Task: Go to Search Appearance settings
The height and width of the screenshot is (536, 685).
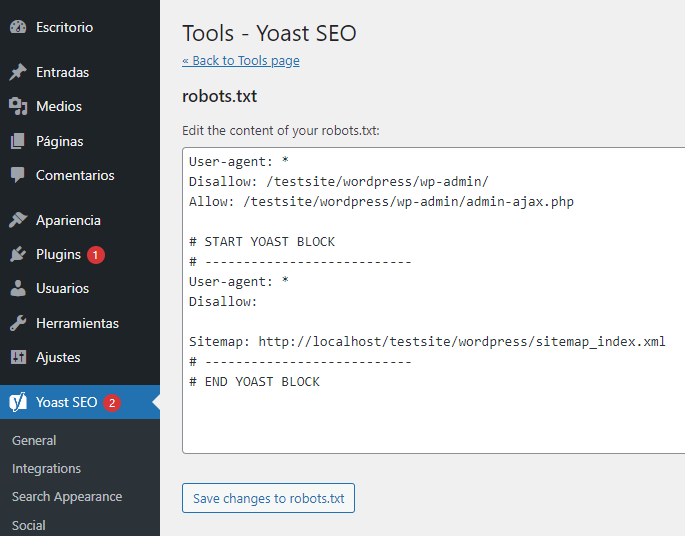Action: [x=67, y=496]
